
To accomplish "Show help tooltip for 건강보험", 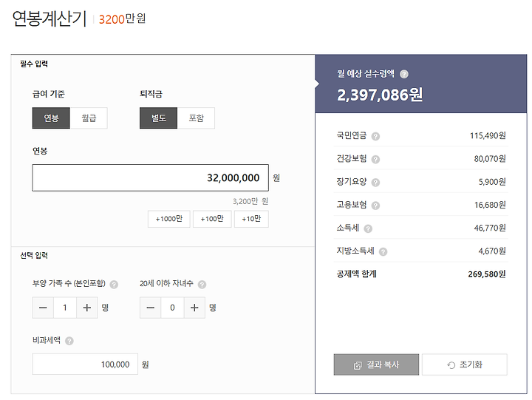I will click(x=375, y=159).
